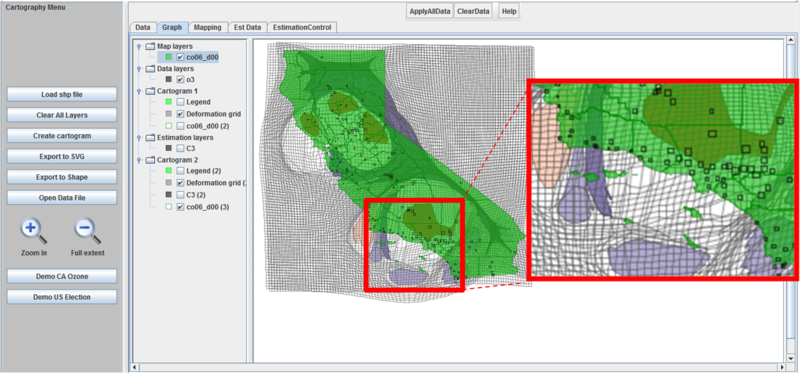This screenshot has height=373, width=800.
Task: Click the green swatch beside Legend (2)
Action: click(168, 170)
